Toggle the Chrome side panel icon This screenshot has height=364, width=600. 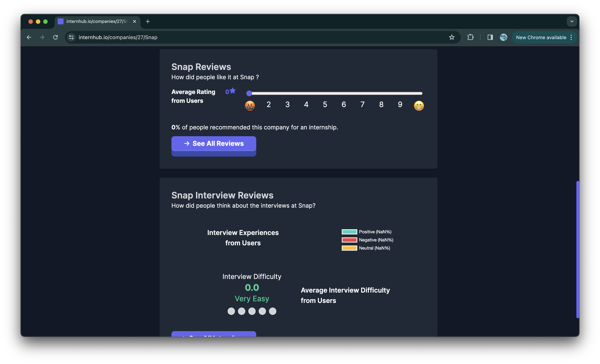pyautogui.click(x=490, y=37)
